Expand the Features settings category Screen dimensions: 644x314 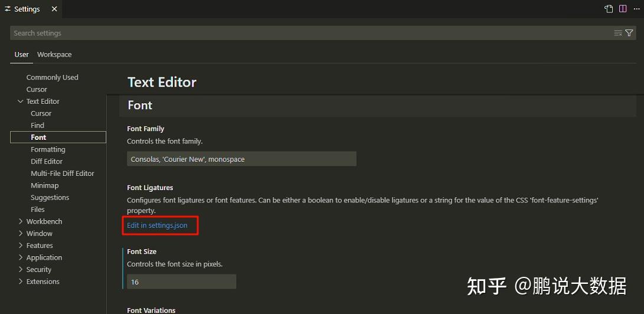coord(21,246)
